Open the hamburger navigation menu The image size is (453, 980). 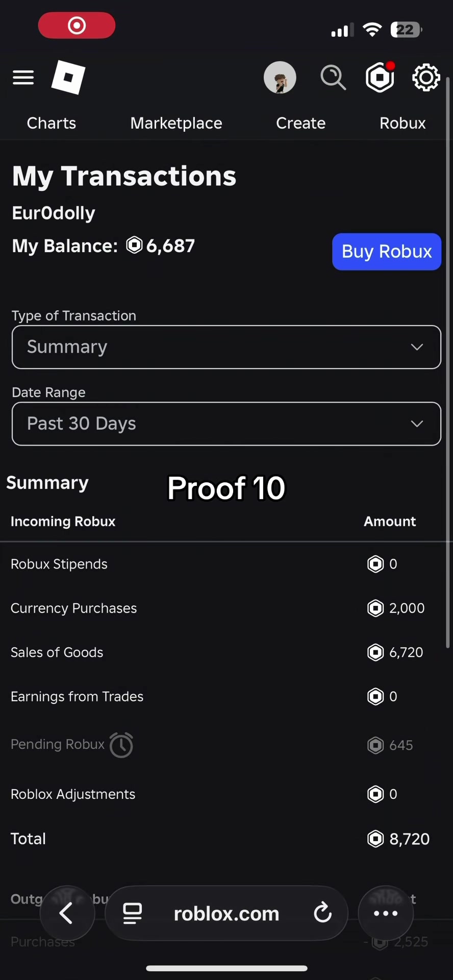pos(23,78)
